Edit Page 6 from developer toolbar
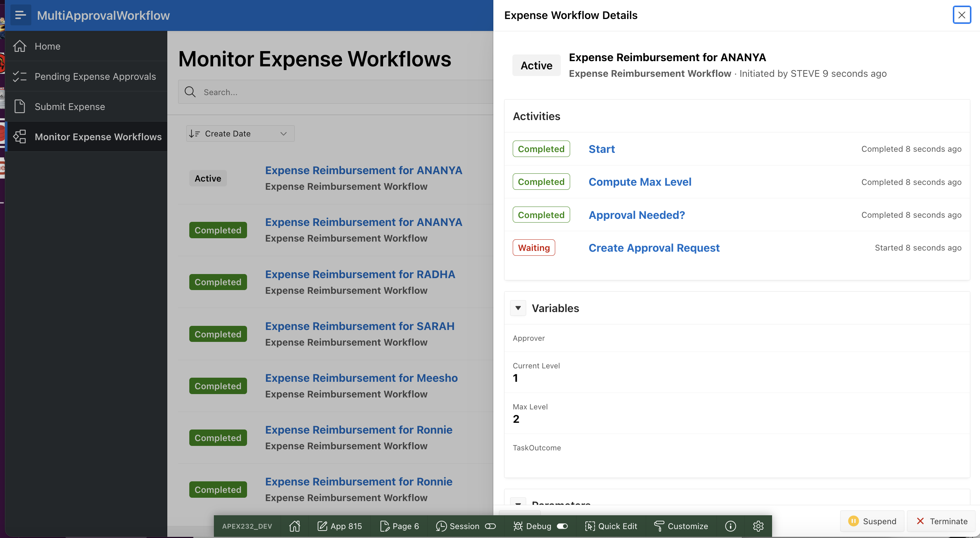 tap(399, 526)
